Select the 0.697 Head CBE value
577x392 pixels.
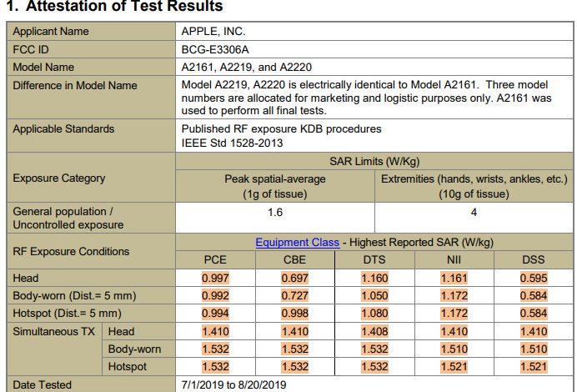pyautogui.click(x=294, y=278)
